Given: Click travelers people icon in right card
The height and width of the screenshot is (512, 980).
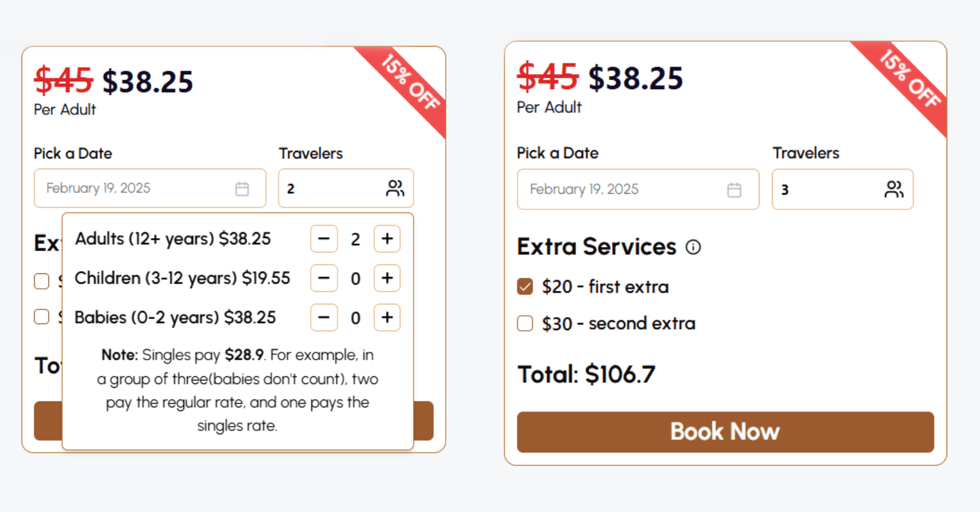Looking at the screenshot, I should 894,190.
